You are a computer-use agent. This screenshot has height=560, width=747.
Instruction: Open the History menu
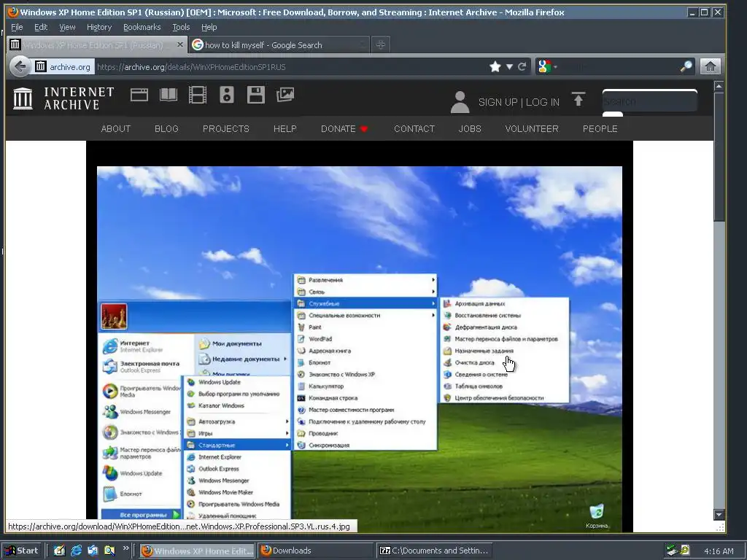99,27
